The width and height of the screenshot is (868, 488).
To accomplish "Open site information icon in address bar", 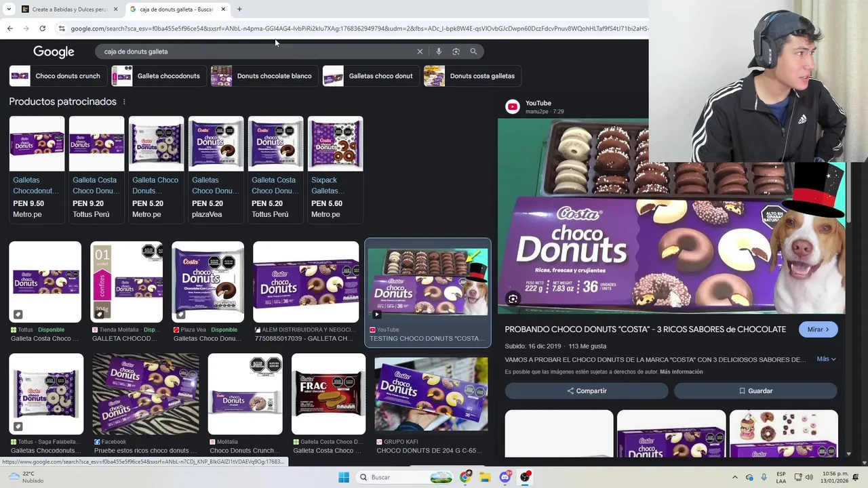I will point(62,28).
